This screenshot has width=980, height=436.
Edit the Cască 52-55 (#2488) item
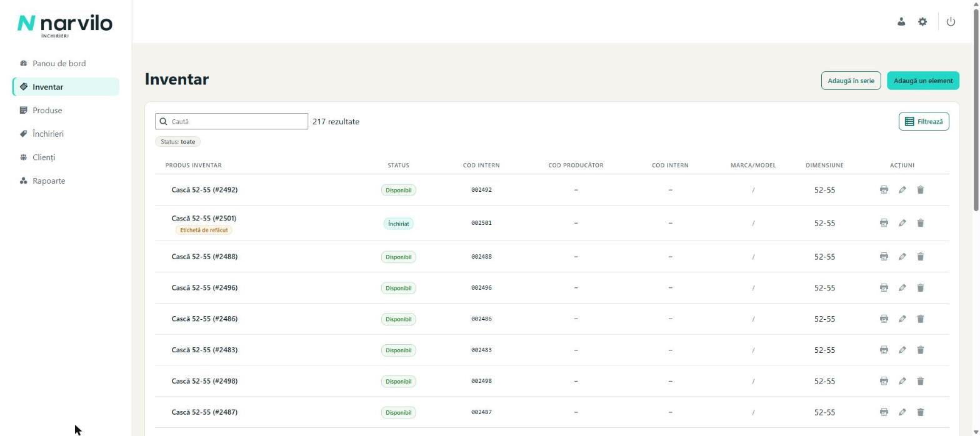point(902,257)
